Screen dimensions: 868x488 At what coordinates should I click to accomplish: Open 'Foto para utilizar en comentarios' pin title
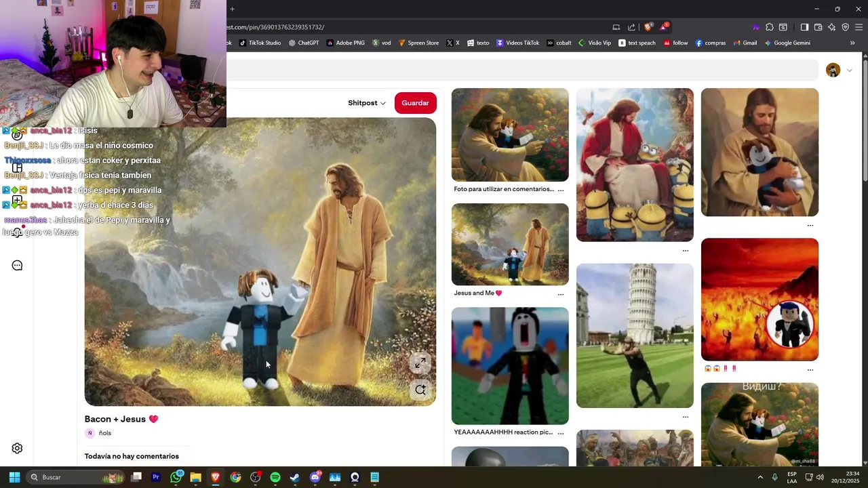pos(504,189)
